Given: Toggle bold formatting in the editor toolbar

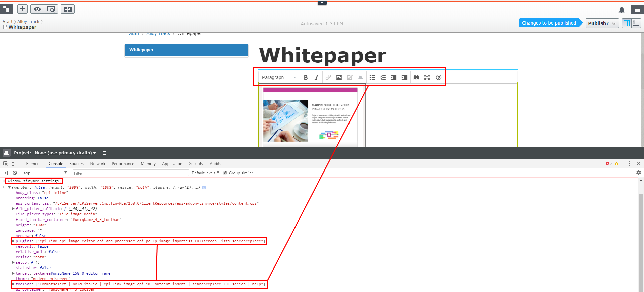Looking at the screenshot, I should [306, 77].
